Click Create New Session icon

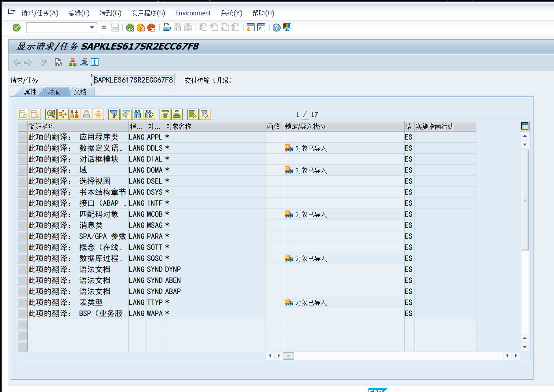point(250,28)
